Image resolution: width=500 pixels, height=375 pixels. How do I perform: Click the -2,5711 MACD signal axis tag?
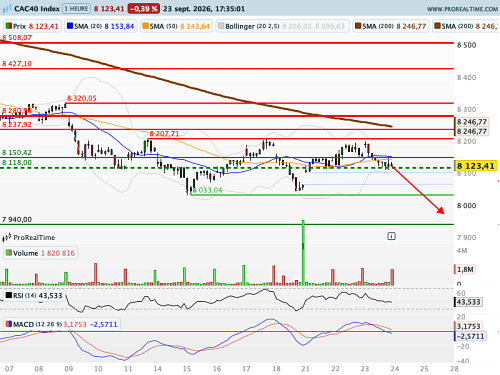click(470, 336)
